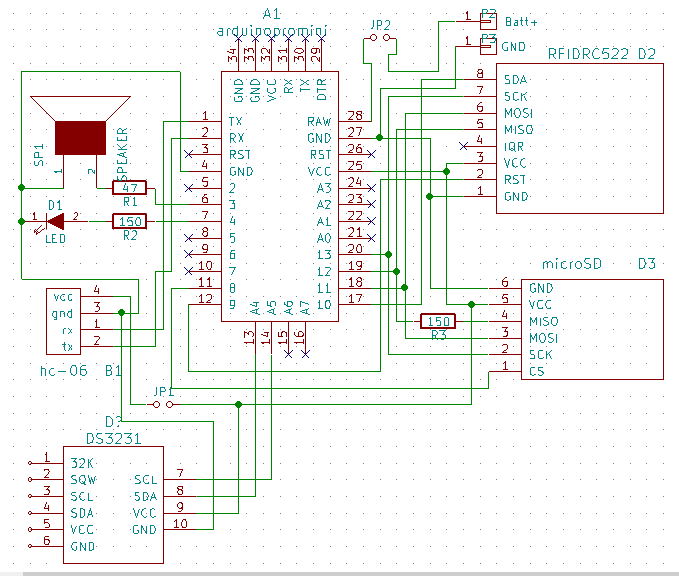Screen dimensions: 679x576
Task: Click pin number 10 on DS3231
Action: tap(180, 524)
